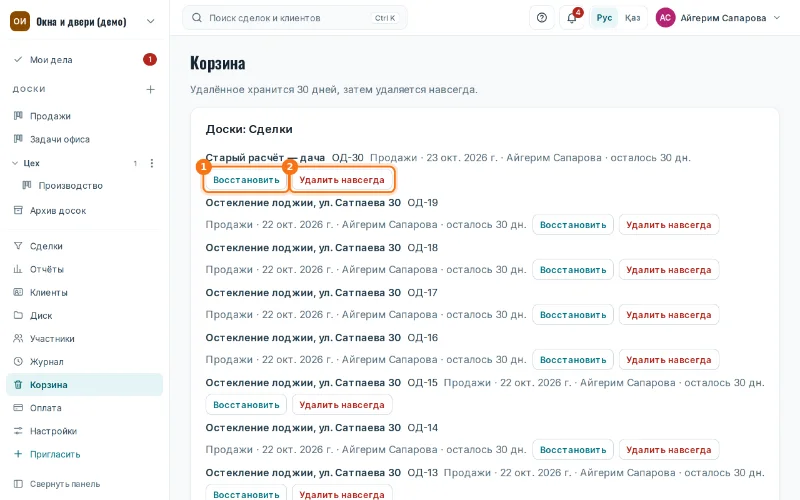Image resolution: width=800 pixels, height=500 pixels.
Task: Collapse the Цех folder
Action: pyautogui.click(x=15, y=163)
